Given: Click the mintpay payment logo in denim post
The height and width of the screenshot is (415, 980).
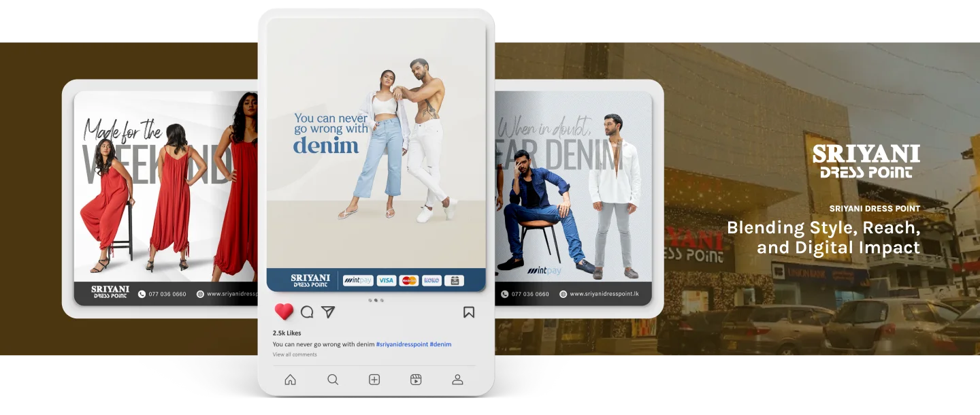Looking at the screenshot, I should click(358, 280).
